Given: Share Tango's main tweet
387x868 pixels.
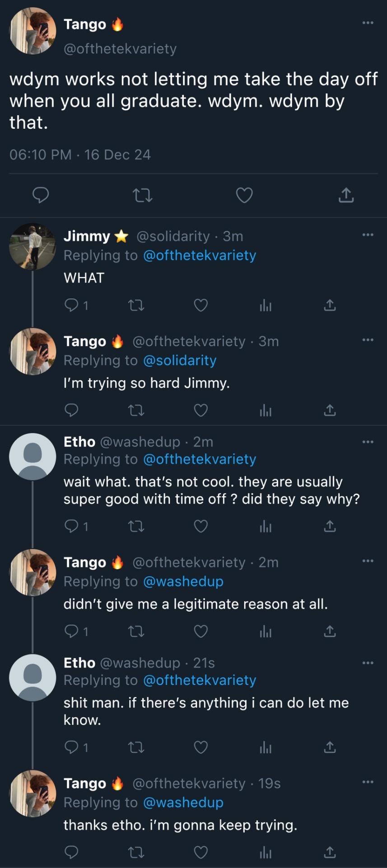Looking at the screenshot, I should [x=346, y=195].
